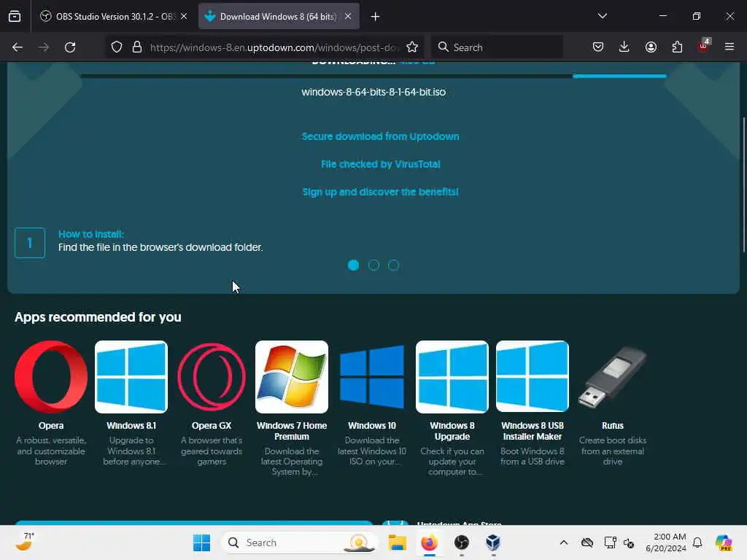
Task: Click the taskbar Search box
Action: [299, 542]
